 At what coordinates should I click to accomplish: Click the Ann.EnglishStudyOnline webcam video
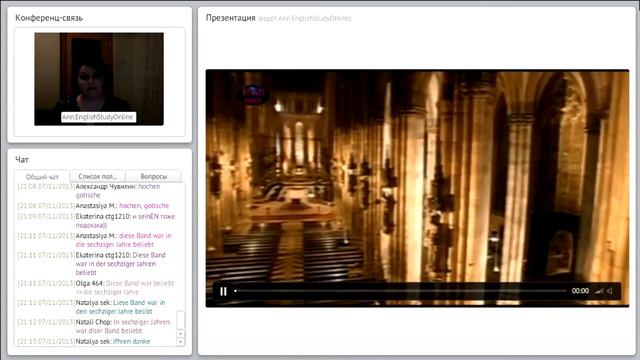pyautogui.click(x=99, y=79)
